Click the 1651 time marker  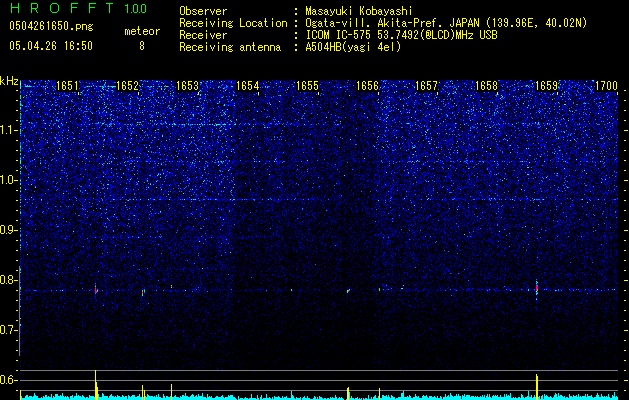click(x=67, y=86)
